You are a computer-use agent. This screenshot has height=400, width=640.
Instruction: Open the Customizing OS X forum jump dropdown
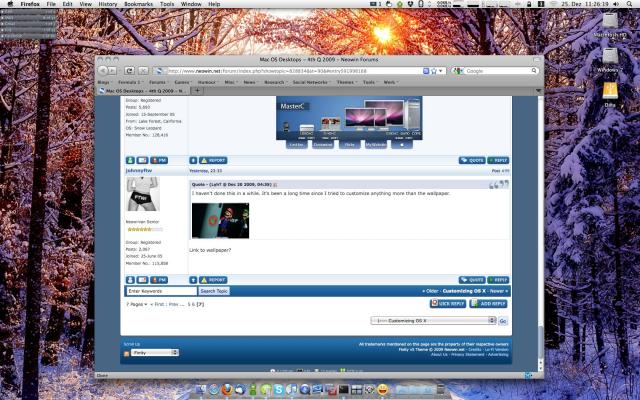[433, 321]
